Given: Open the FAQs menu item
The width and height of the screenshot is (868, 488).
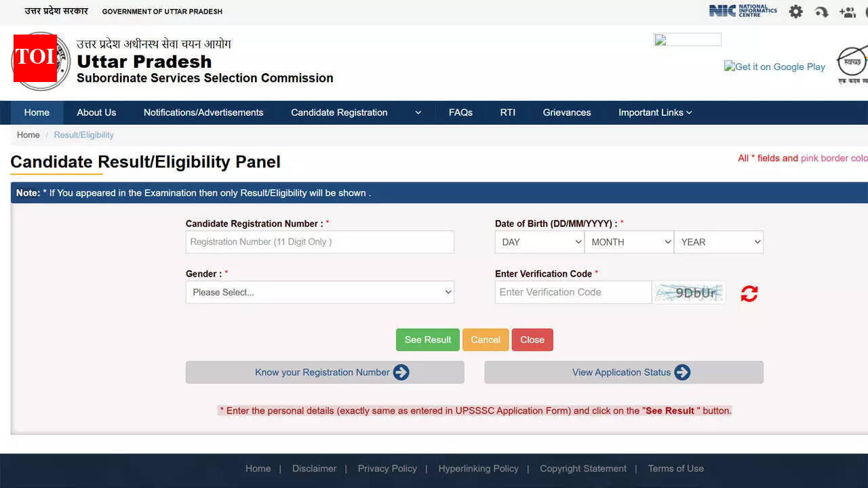Looking at the screenshot, I should click(460, 113).
